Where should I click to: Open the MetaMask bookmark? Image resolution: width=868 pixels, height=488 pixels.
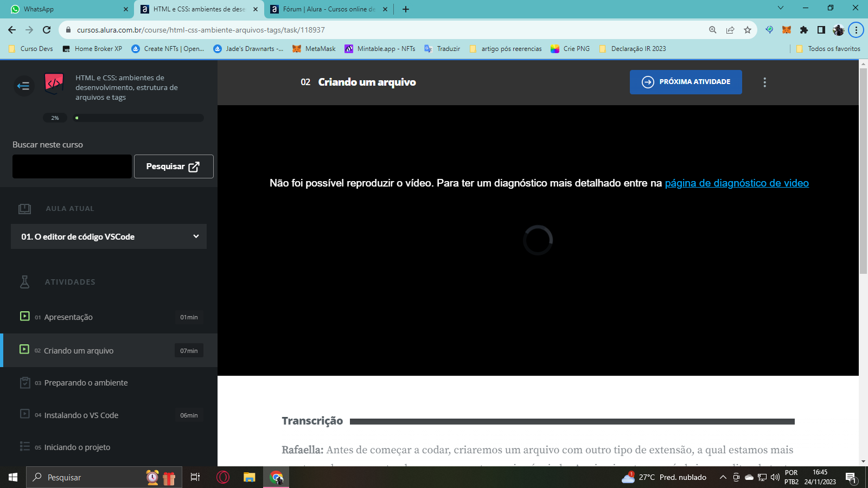314,49
